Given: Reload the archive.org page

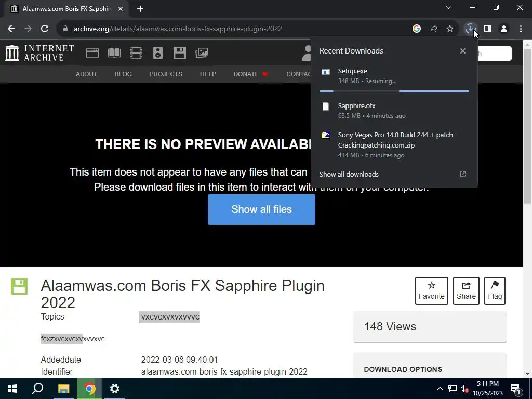Looking at the screenshot, I should (x=45, y=29).
